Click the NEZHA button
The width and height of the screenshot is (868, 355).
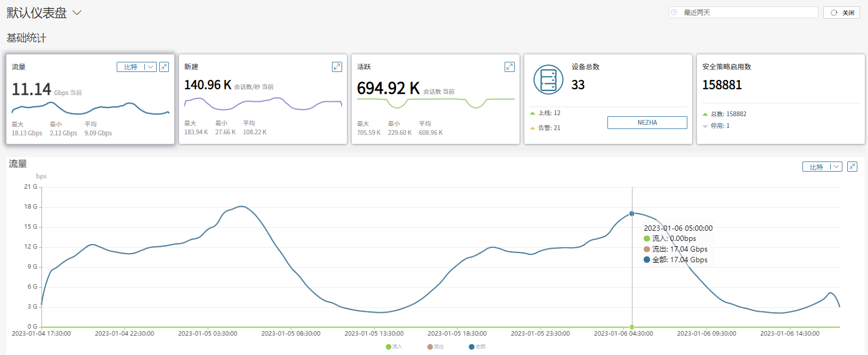coord(647,123)
